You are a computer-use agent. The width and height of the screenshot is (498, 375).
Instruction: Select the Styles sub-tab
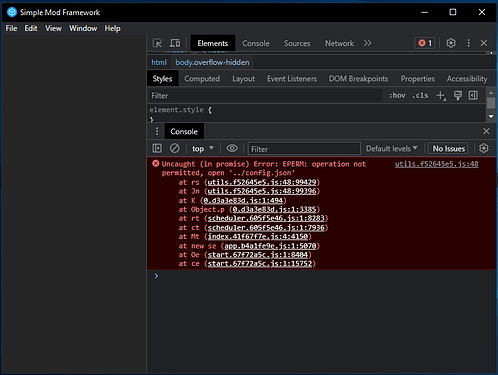point(162,79)
